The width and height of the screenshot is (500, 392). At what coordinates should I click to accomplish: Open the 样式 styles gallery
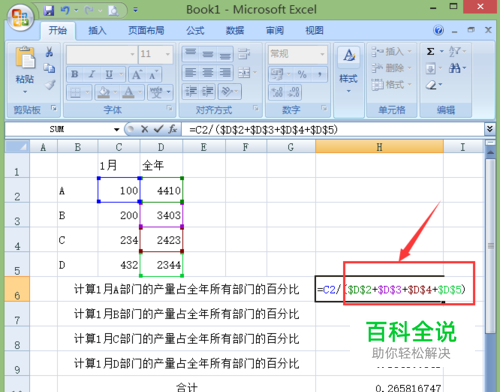pyautogui.click(x=349, y=69)
